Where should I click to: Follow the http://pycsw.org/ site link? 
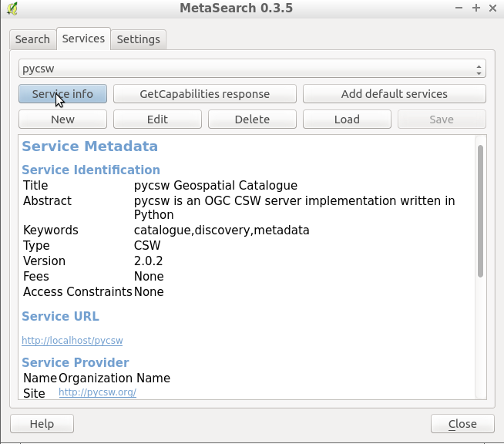click(x=97, y=392)
